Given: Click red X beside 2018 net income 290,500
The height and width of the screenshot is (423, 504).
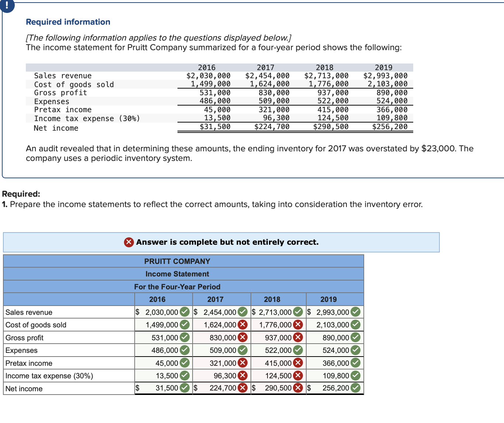Looking at the screenshot, I should click(298, 388).
